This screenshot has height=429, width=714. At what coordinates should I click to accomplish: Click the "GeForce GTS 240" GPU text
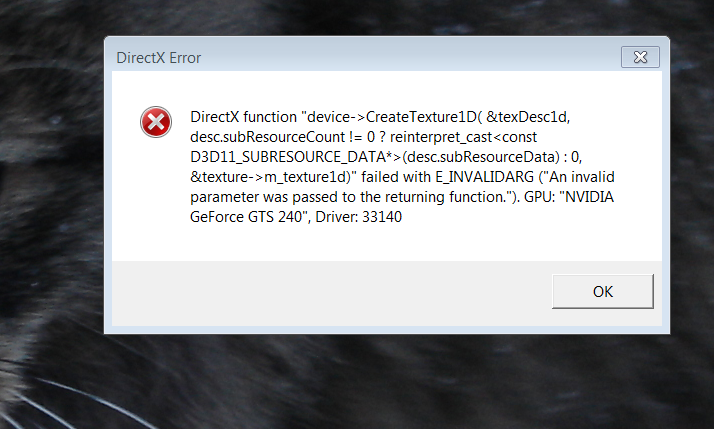[x=246, y=217]
